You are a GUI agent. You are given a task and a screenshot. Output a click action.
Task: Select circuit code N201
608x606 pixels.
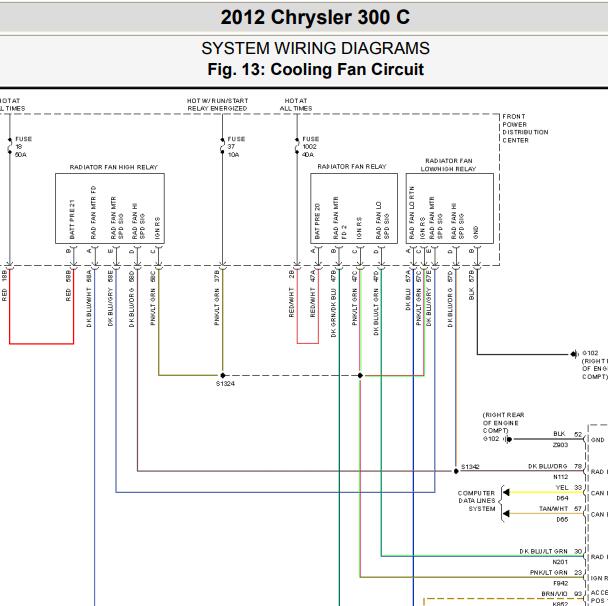point(560,562)
